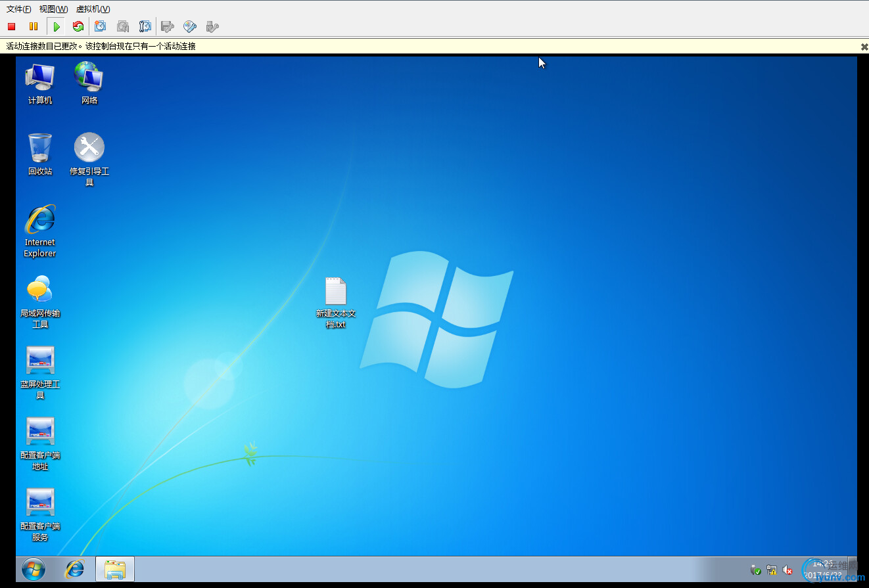Select the 计算机 desktop icon
The image size is (869, 588).
tap(40, 83)
